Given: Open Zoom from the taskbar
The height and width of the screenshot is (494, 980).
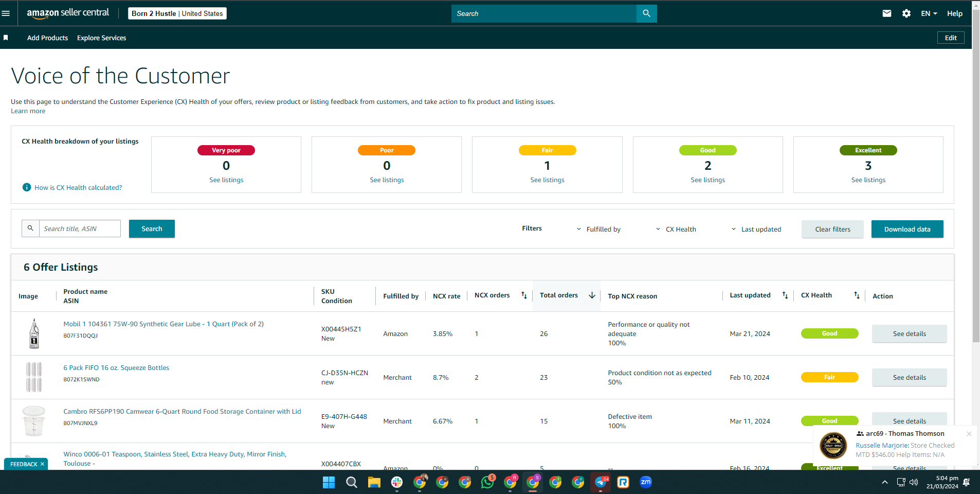Looking at the screenshot, I should pos(646,482).
